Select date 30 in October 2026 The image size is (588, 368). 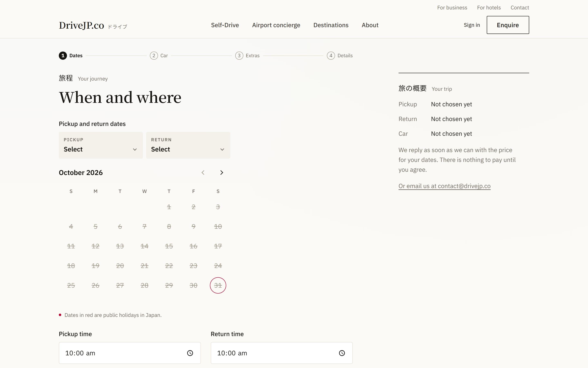point(193,285)
